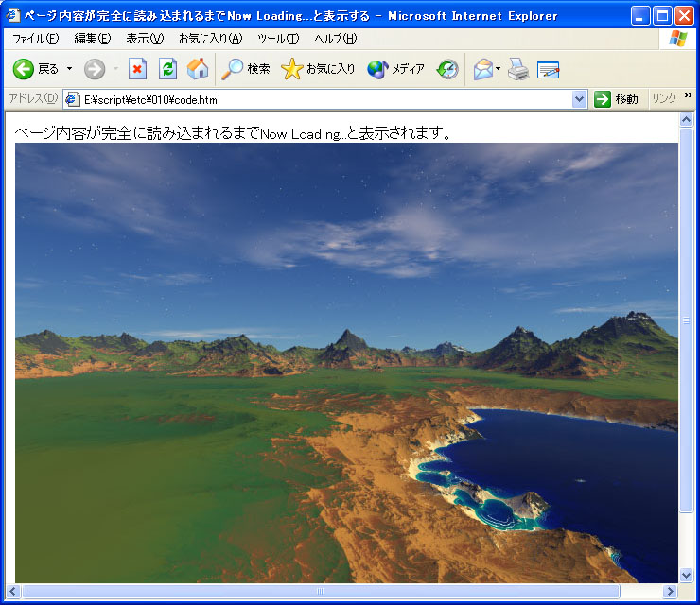Expand the links toolbar chevron
700x605 pixels.
pos(688,95)
